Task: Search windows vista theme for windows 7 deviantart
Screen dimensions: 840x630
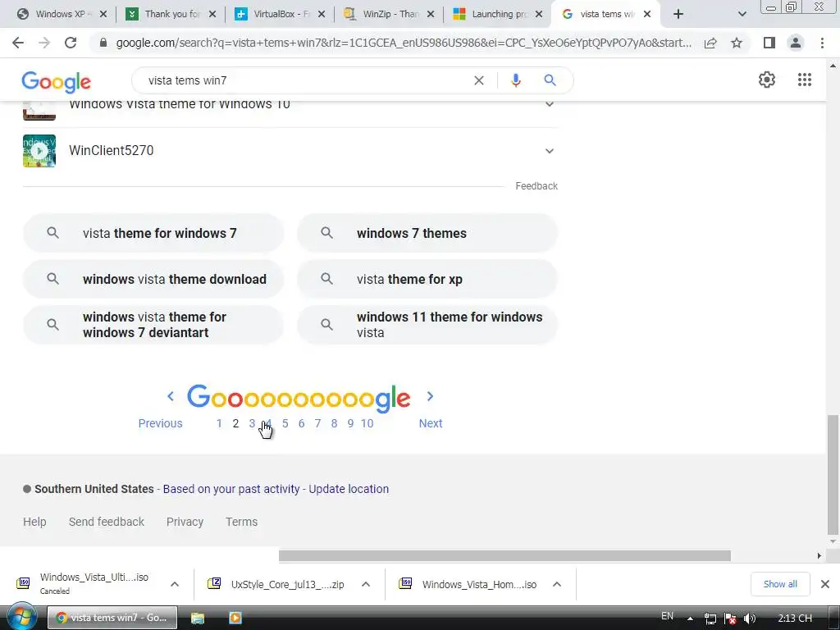Action: click(153, 325)
